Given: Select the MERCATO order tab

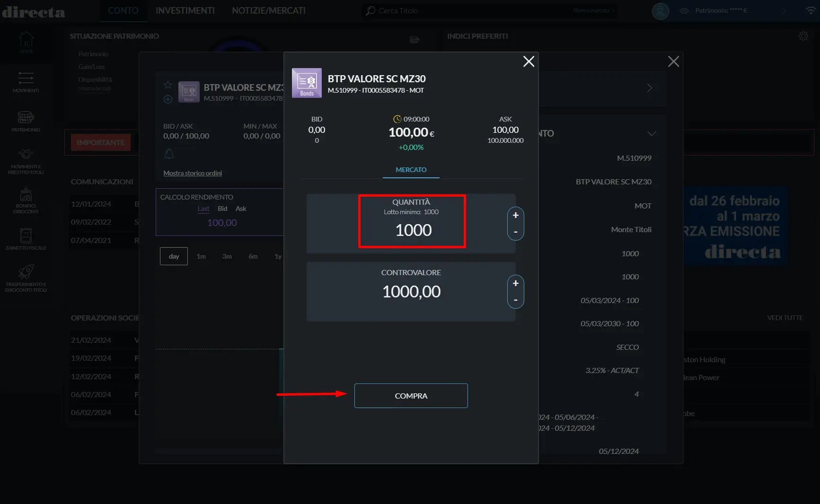Looking at the screenshot, I should (x=411, y=170).
